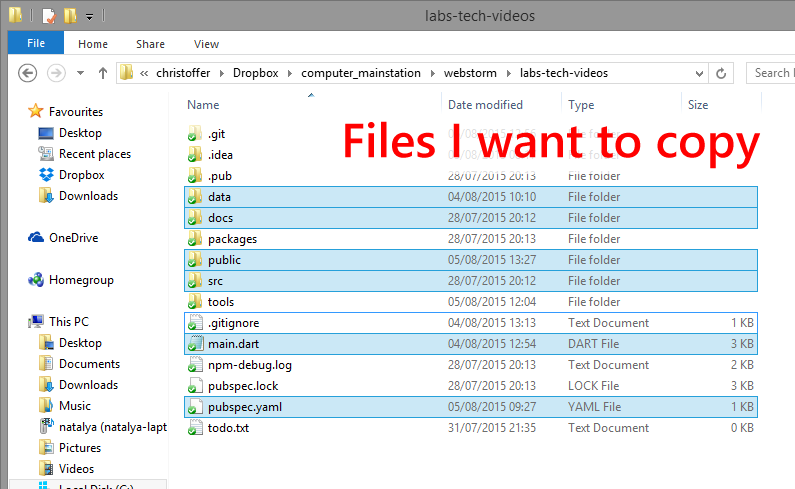Open the Share ribbon tab
Image resolution: width=795 pixels, height=489 pixels.
tap(150, 44)
